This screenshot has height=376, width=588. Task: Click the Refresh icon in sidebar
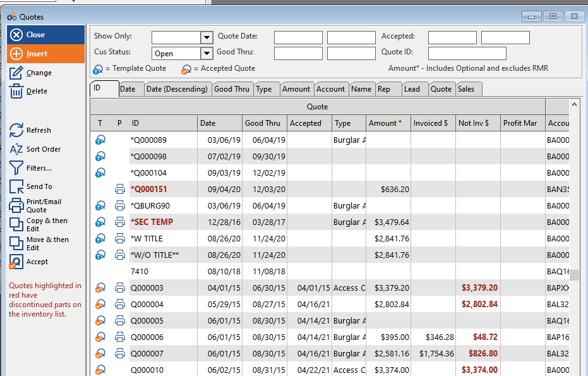(x=16, y=130)
